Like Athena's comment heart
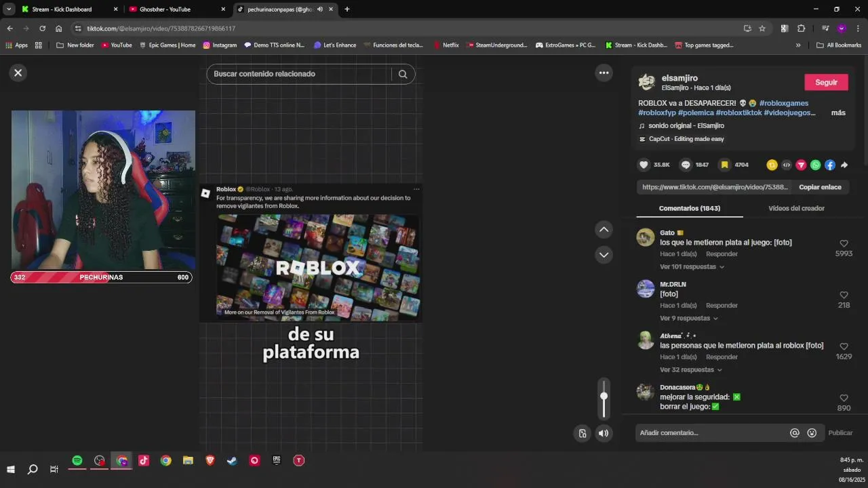Screen dimensions: 868x488 pyautogui.click(x=844, y=346)
